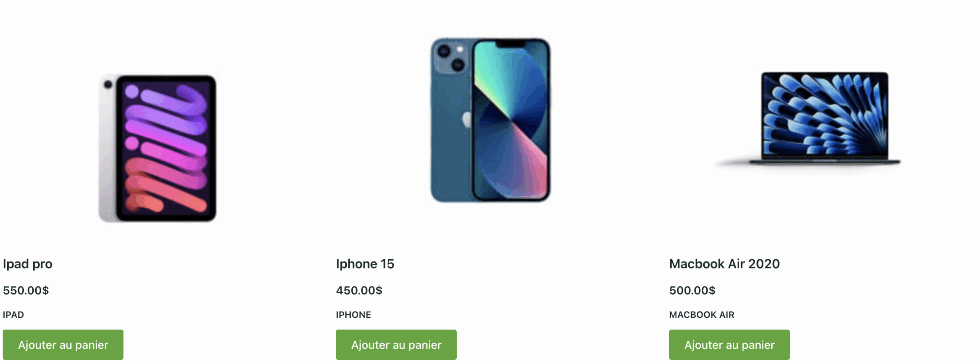Open the Iphone 15 product image

[x=490, y=120]
